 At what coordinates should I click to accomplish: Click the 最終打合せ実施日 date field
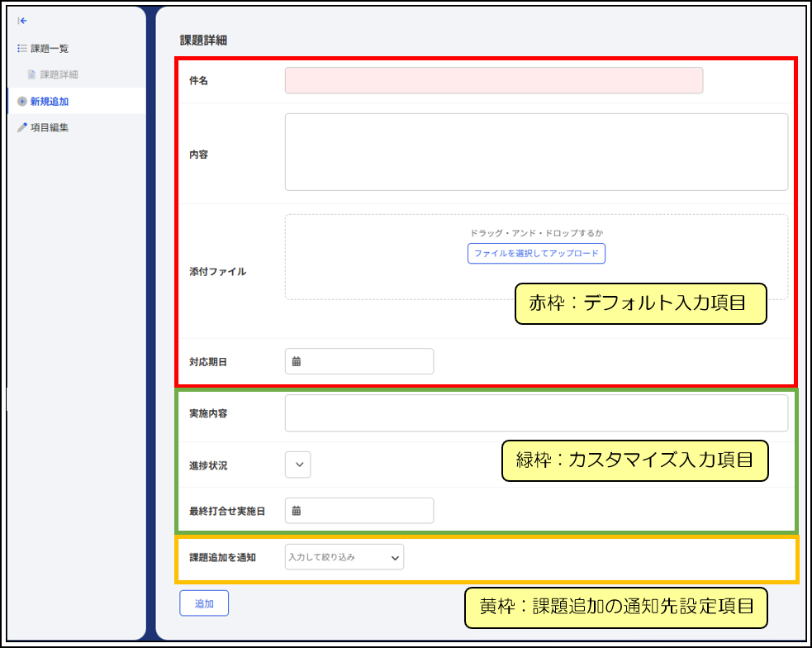(x=359, y=511)
